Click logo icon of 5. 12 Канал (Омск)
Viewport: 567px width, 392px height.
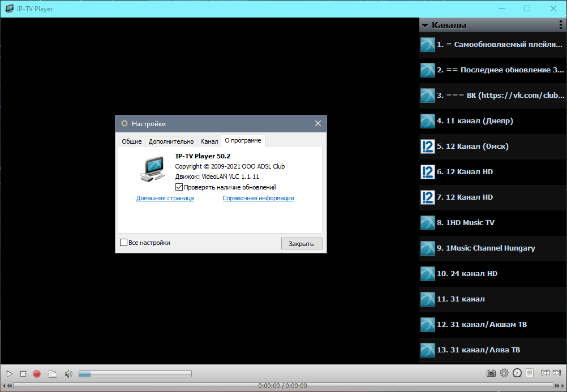427,147
